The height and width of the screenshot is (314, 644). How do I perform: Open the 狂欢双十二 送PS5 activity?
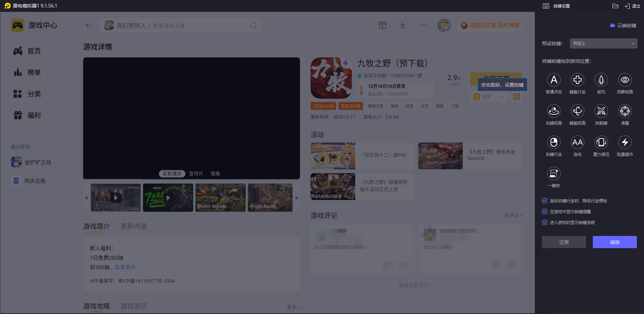pos(362,156)
